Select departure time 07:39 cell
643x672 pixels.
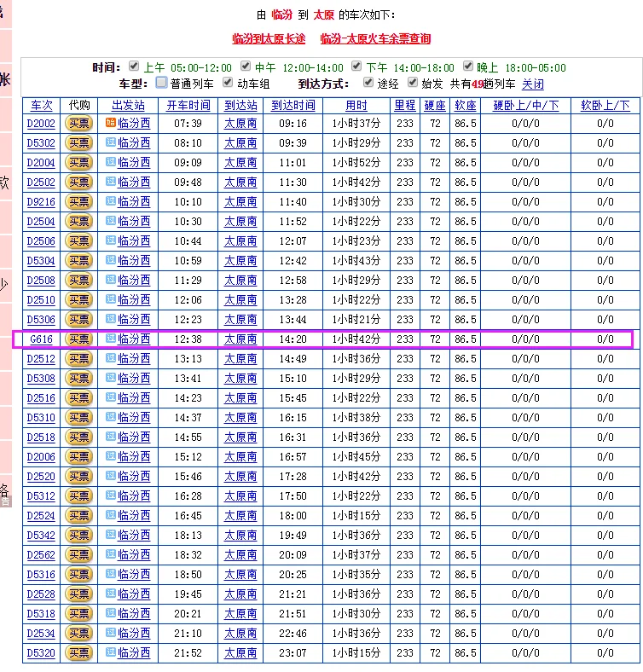pos(188,124)
